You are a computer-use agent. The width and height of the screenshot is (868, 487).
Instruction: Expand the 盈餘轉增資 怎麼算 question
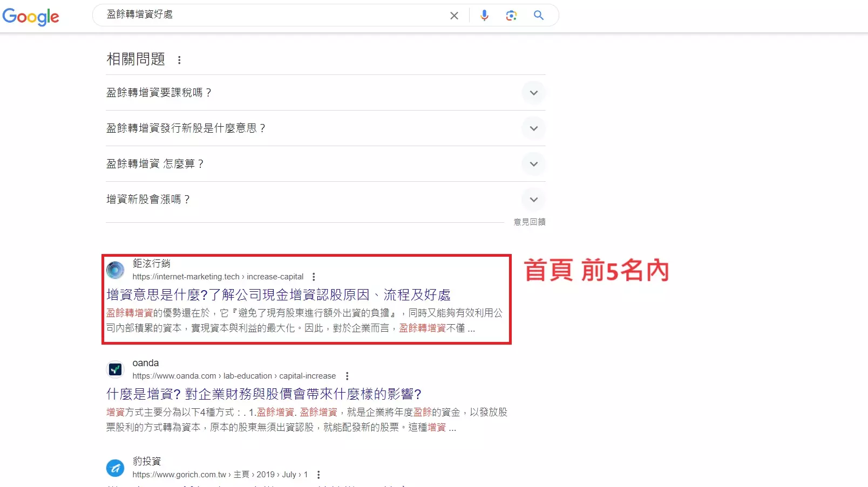click(533, 164)
